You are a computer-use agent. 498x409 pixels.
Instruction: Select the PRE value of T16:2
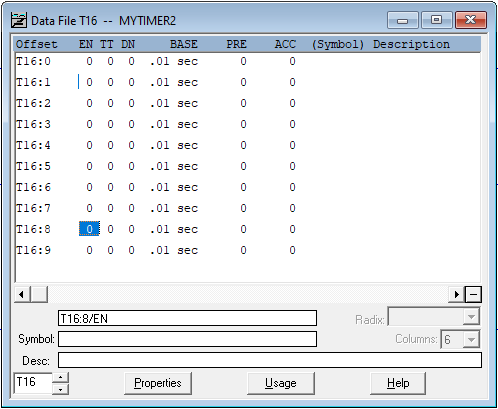[x=243, y=103]
